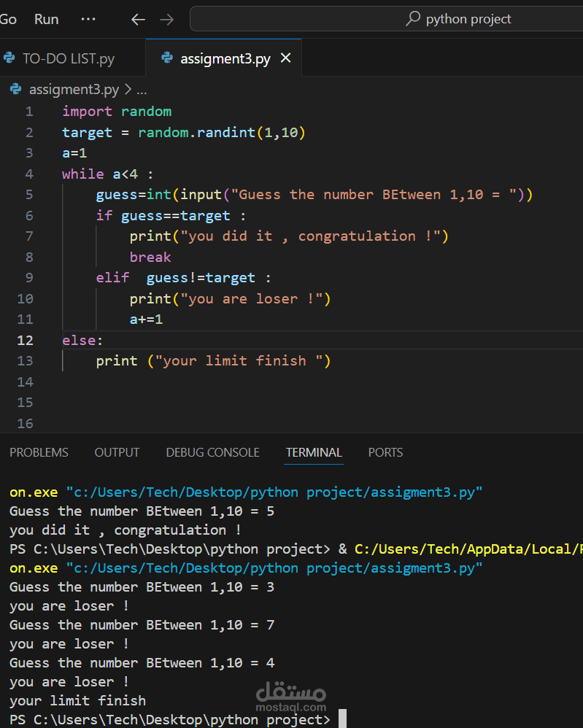This screenshot has width=583, height=728.
Task: Open the Run menu
Action: tap(47, 19)
